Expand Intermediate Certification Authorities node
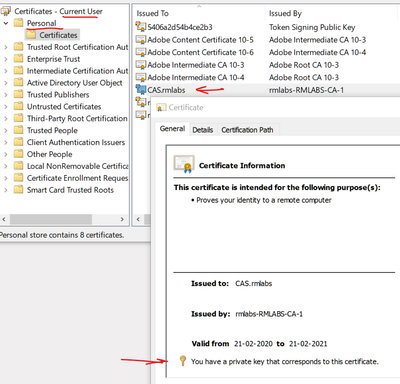This screenshot has height=384, width=400. click(x=6, y=71)
